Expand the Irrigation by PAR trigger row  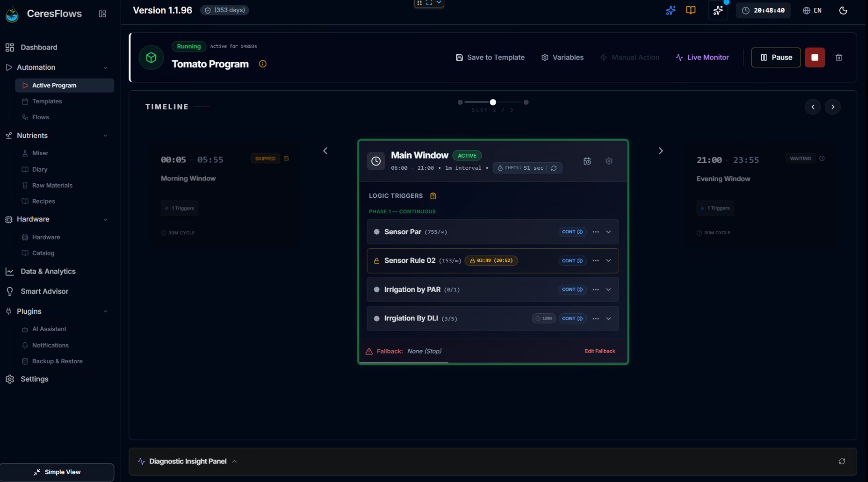pyautogui.click(x=609, y=289)
